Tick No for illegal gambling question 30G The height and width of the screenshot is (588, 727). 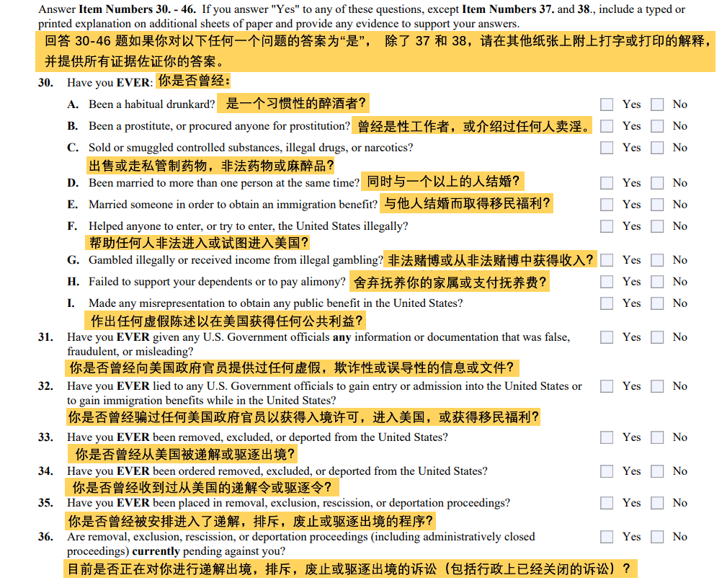pyautogui.click(x=657, y=260)
